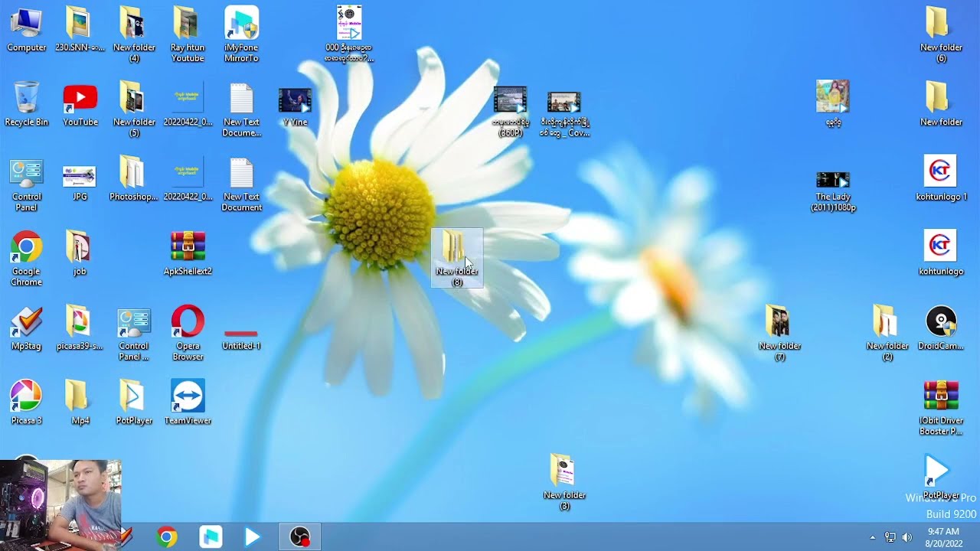
Task: Launch Chrome from the taskbar
Action: [x=166, y=537]
